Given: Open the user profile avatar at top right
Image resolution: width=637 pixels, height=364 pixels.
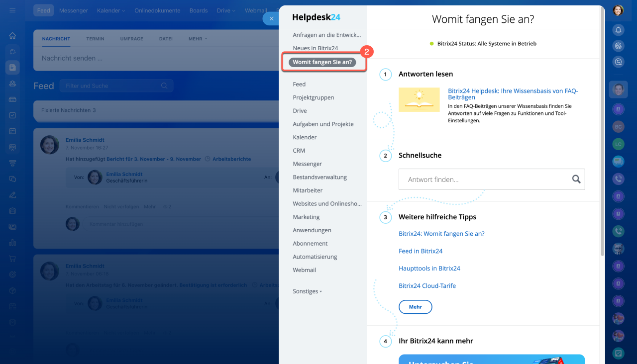Looking at the screenshot, I should point(618,10).
